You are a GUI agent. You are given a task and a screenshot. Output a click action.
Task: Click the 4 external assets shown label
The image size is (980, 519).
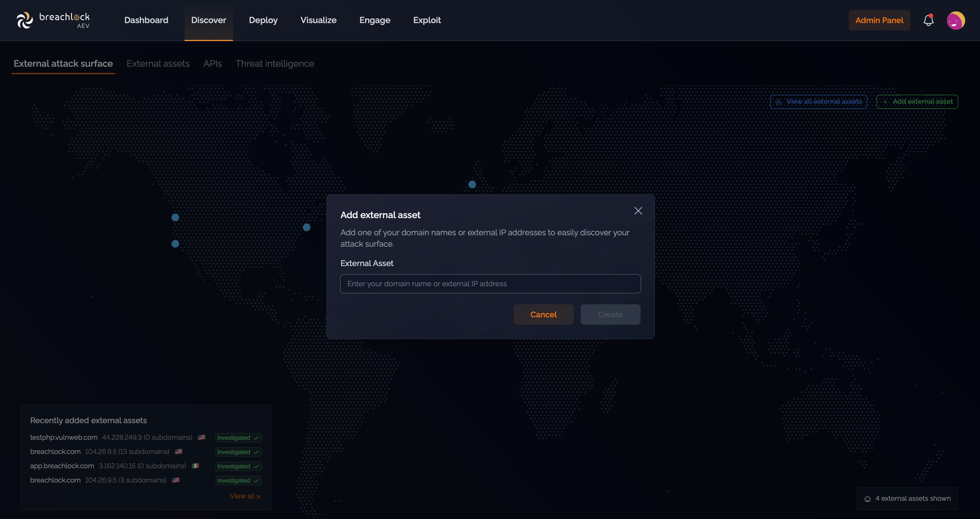[x=913, y=498]
